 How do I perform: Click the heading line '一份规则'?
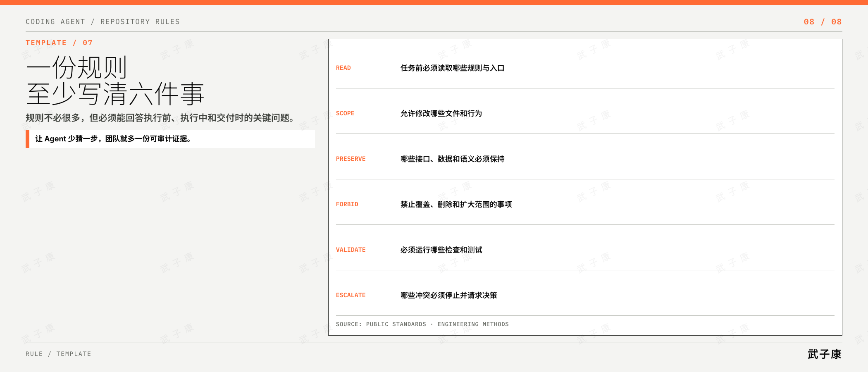click(x=77, y=67)
